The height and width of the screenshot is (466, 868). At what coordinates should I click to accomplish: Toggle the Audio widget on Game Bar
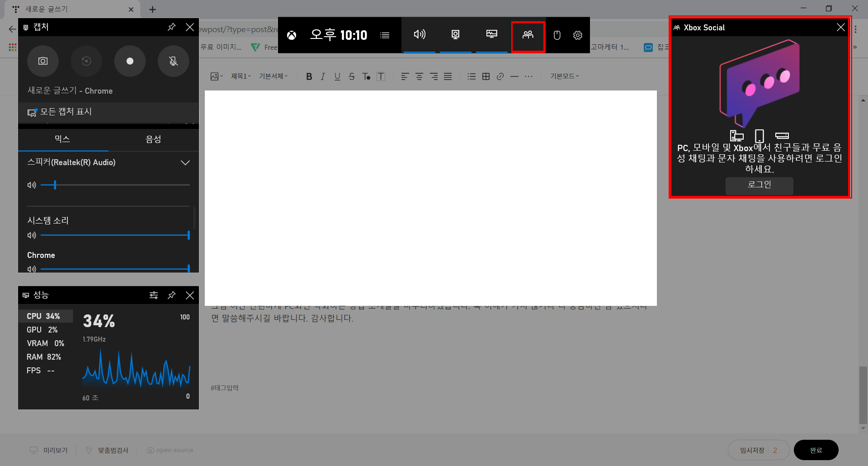420,35
